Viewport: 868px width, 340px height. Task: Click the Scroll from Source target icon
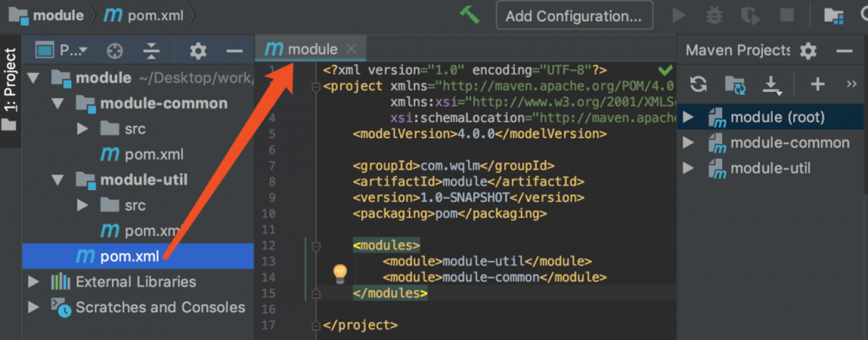115,51
